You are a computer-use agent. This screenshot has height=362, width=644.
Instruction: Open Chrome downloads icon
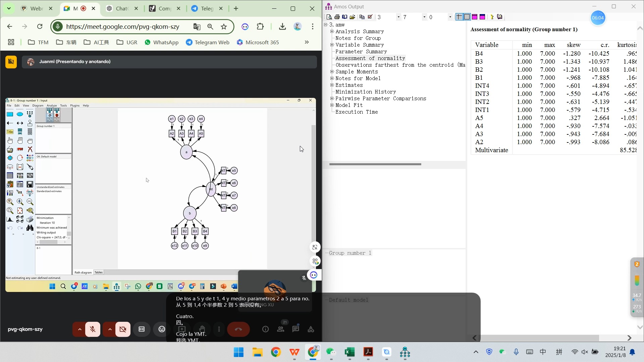coord(282,26)
